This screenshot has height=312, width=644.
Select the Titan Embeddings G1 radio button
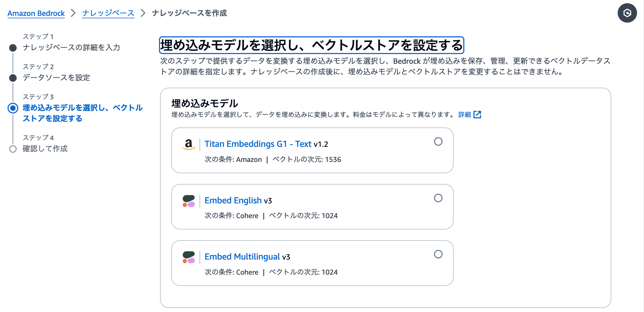[438, 142]
